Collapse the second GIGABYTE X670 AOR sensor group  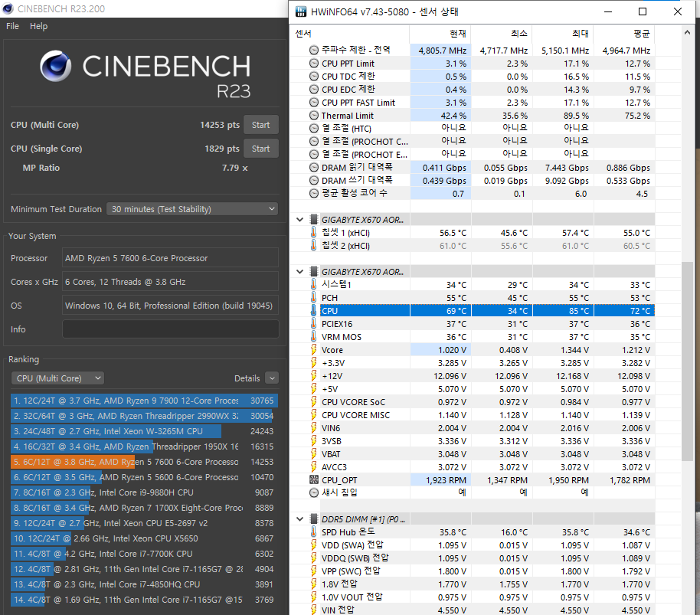(300, 272)
